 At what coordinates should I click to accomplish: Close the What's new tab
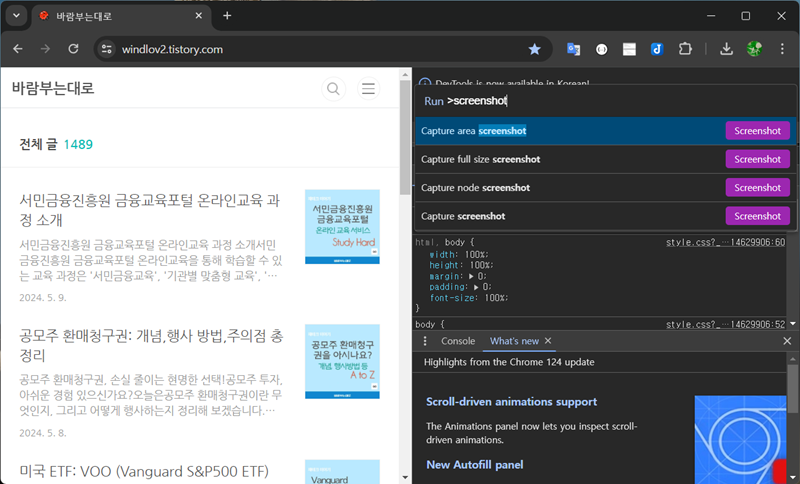[548, 341]
